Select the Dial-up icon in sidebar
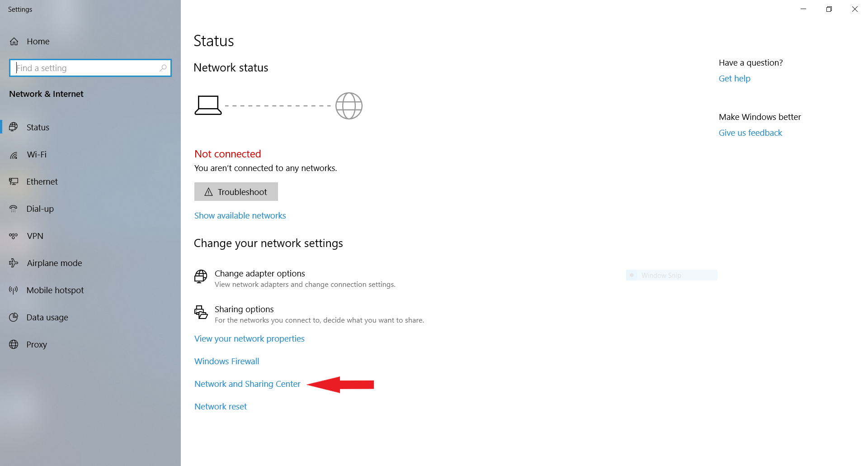 click(x=14, y=209)
